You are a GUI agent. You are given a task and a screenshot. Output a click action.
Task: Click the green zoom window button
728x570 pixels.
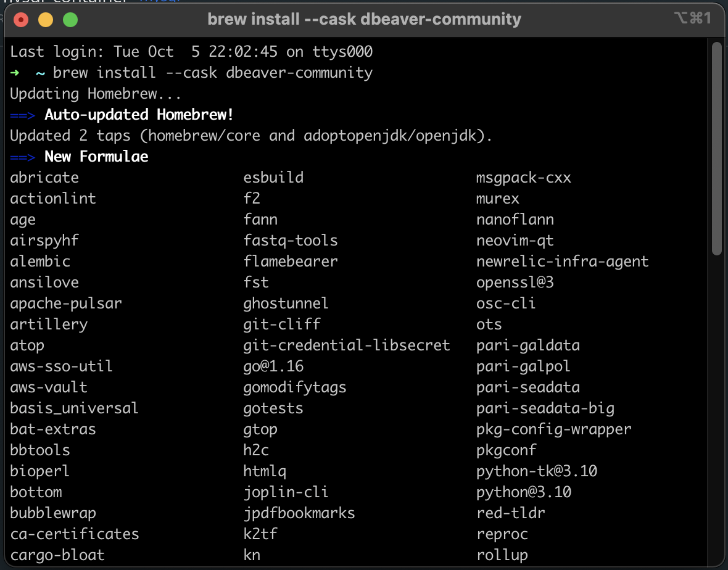point(70,20)
